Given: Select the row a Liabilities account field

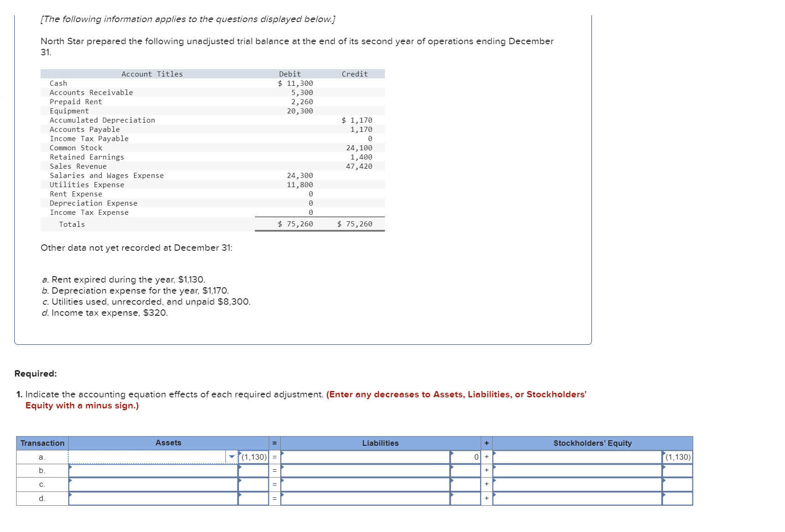Looking at the screenshot, I should coord(365,457).
